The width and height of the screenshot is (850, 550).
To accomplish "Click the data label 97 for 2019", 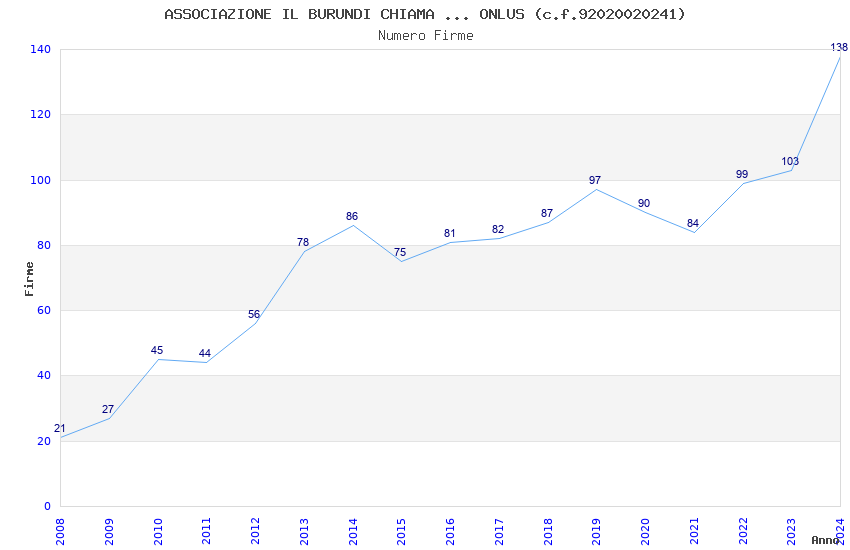I will pyautogui.click(x=595, y=180).
